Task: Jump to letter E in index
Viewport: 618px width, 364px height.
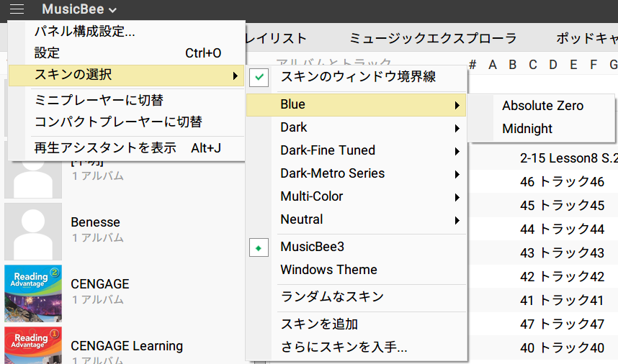Action: [x=573, y=65]
